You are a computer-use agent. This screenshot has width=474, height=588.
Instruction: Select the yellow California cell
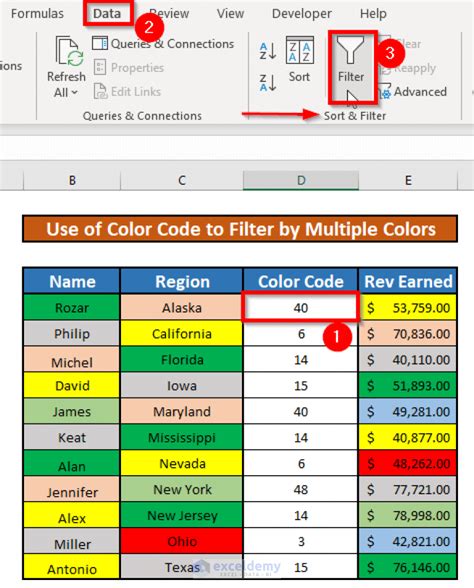[182, 333]
